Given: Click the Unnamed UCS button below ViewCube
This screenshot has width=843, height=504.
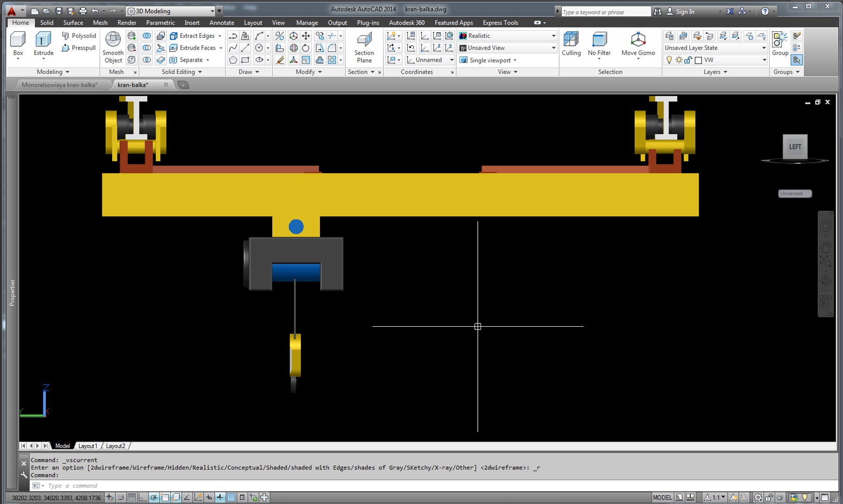Looking at the screenshot, I should point(795,193).
